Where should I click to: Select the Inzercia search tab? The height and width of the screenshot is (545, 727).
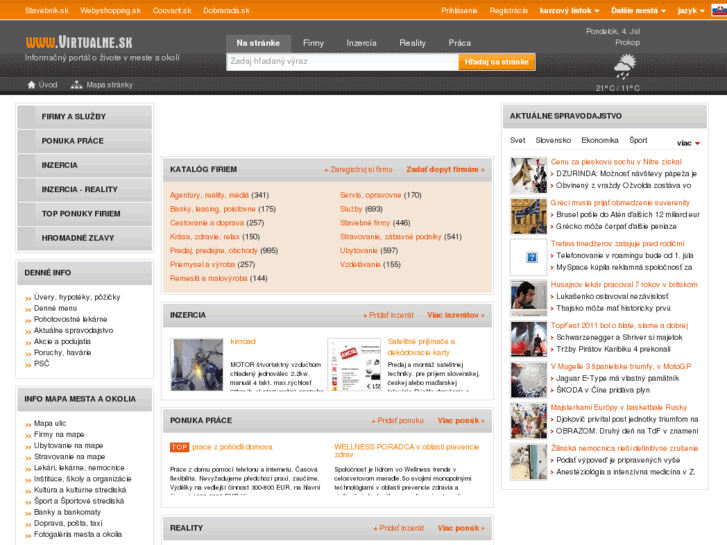coord(361,43)
